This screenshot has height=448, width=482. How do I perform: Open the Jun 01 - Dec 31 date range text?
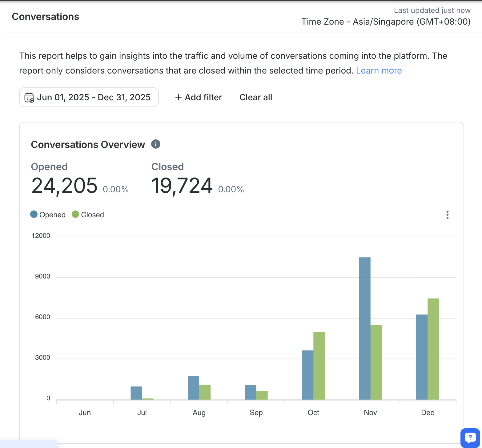click(x=94, y=98)
